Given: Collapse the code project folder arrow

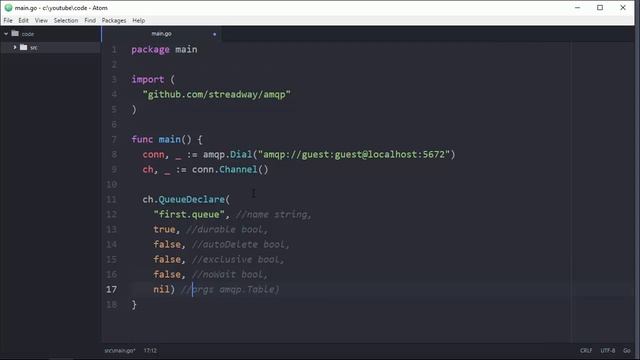Looking at the screenshot, I should pyautogui.click(x=6, y=34).
